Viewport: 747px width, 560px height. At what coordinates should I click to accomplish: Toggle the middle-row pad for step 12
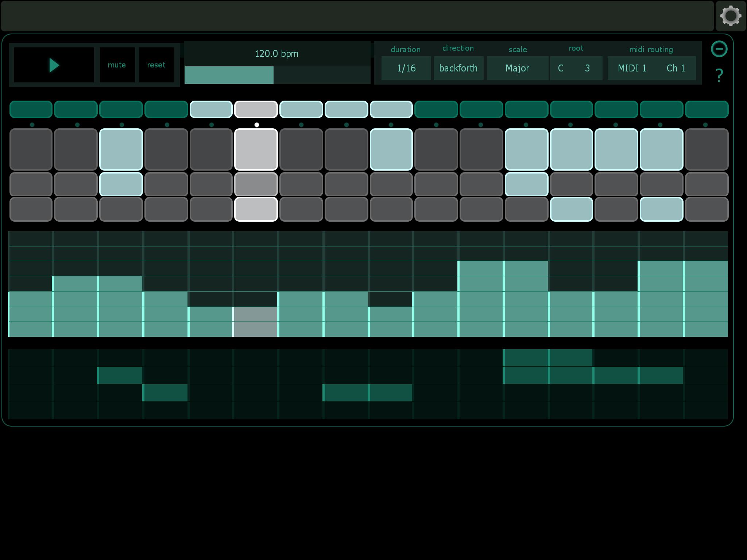[526, 184]
